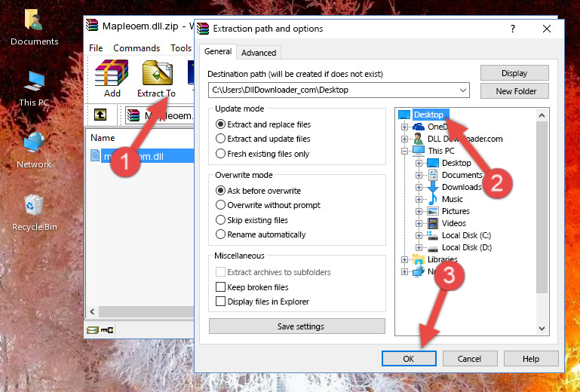Click the help question mark in dialog title
580x392 pixels.
pos(513,29)
